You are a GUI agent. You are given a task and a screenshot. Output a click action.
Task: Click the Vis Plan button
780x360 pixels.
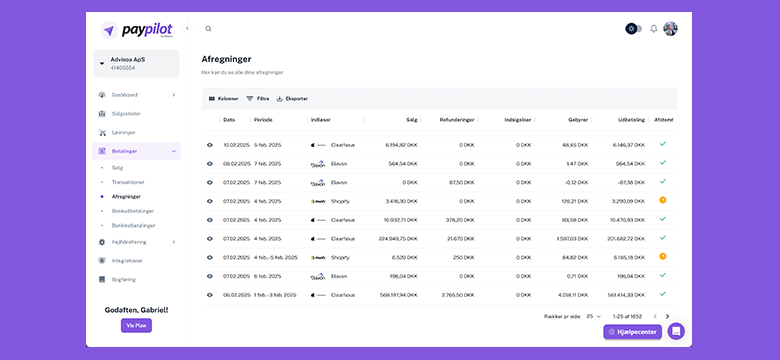tap(136, 326)
